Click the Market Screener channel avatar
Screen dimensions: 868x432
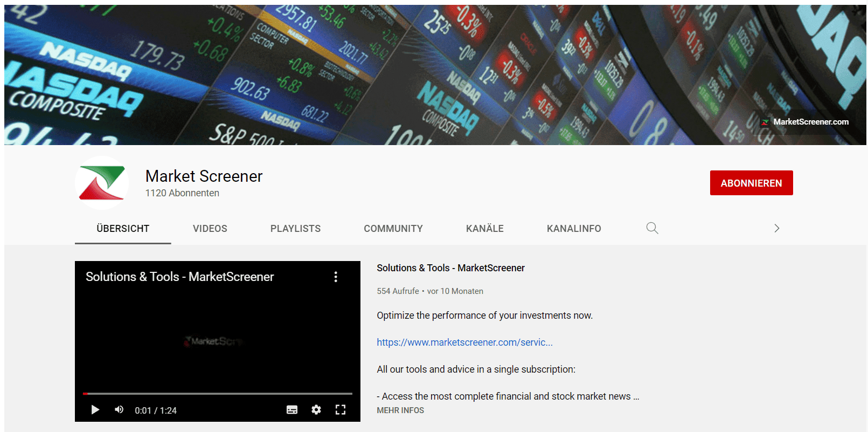102,183
